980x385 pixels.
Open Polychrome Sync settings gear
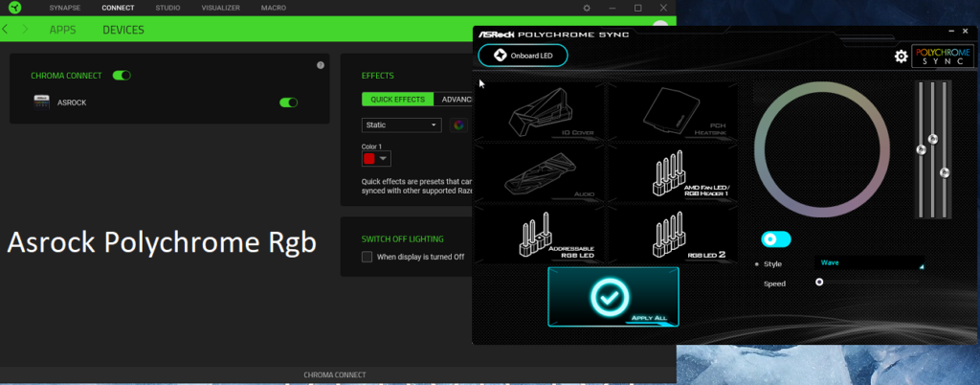[x=901, y=57]
